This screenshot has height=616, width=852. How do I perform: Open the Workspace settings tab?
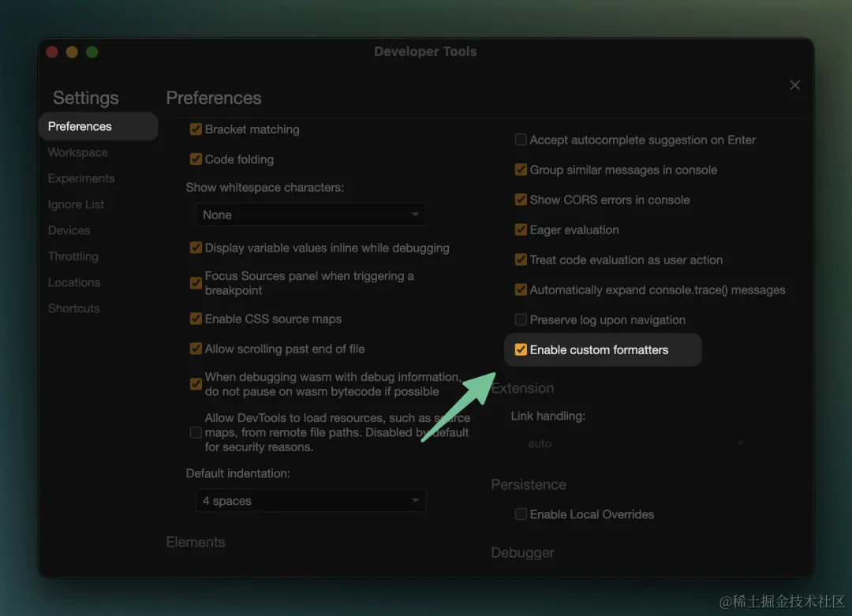coord(77,153)
